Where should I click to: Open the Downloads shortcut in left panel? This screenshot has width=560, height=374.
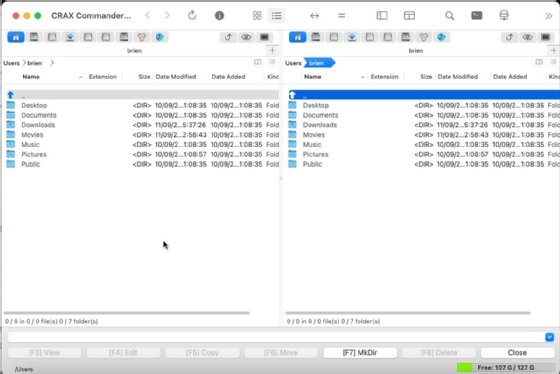tap(70, 37)
